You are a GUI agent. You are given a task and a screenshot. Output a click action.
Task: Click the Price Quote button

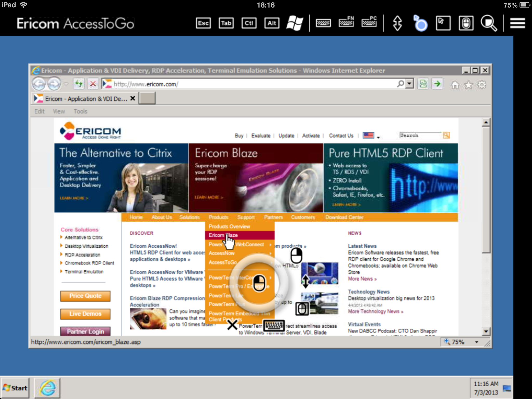point(85,296)
